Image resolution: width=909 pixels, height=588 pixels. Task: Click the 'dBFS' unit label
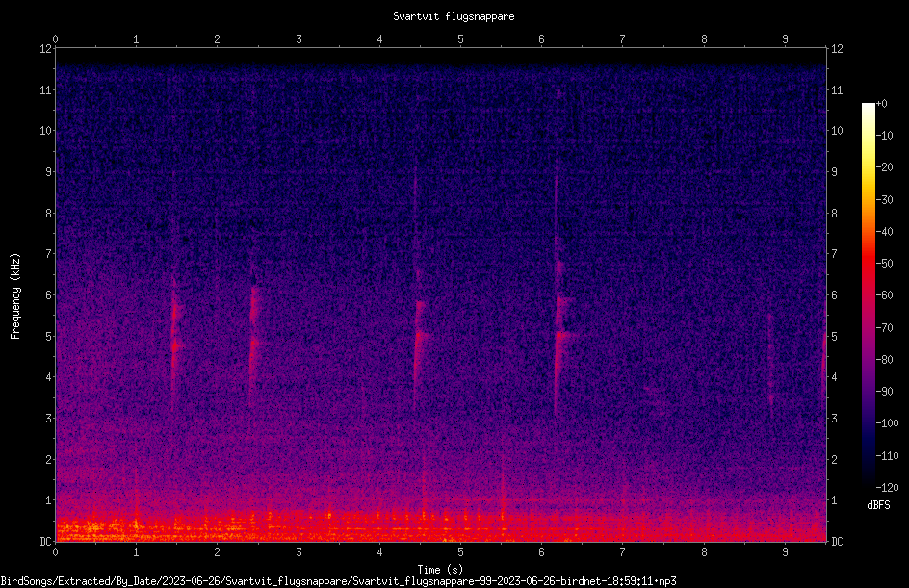(878, 505)
